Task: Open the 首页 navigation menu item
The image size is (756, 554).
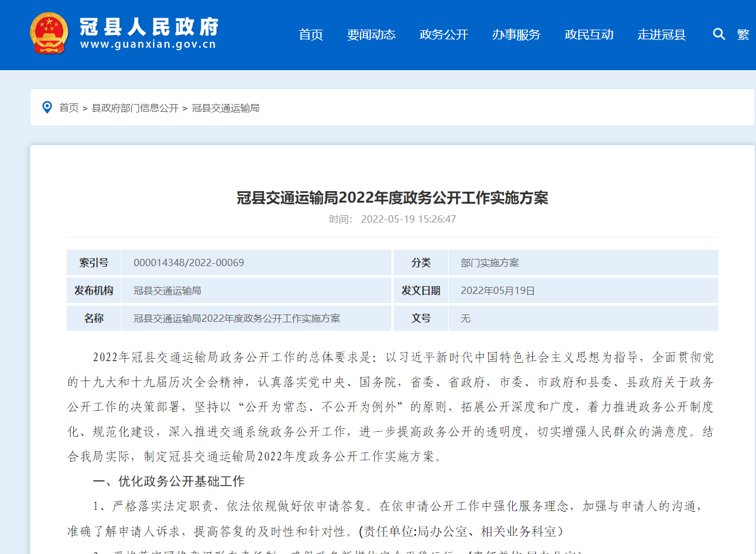Action: pyautogui.click(x=311, y=34)
